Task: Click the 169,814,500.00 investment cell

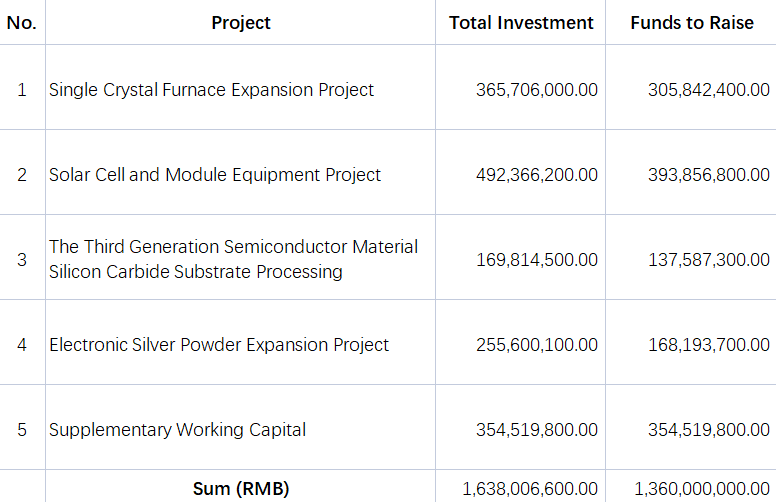Action: [x=521, y=257]
